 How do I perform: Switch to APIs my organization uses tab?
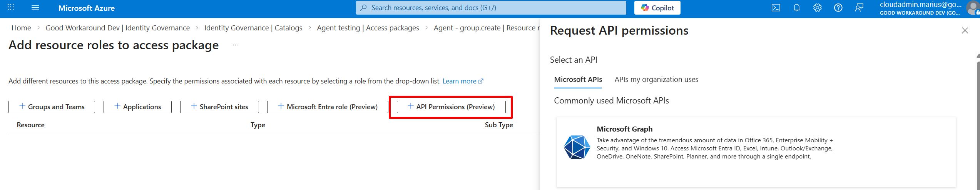point(656,80)
